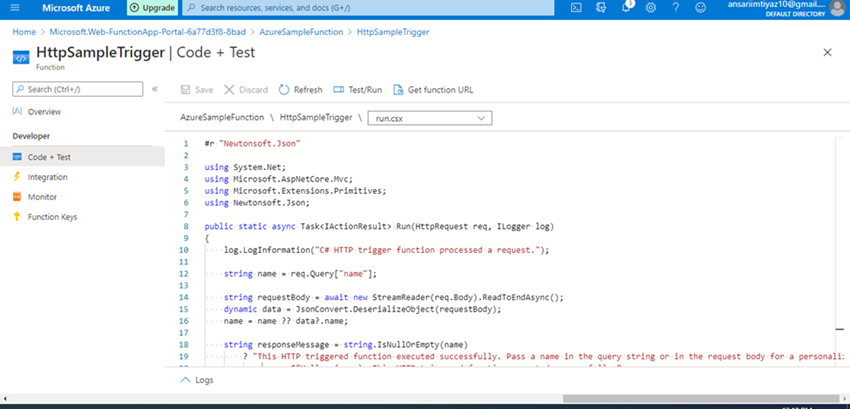Open the Azure portal hamburger menu
The height and width of the screenshot is (409, 850).
click(15, 8)
